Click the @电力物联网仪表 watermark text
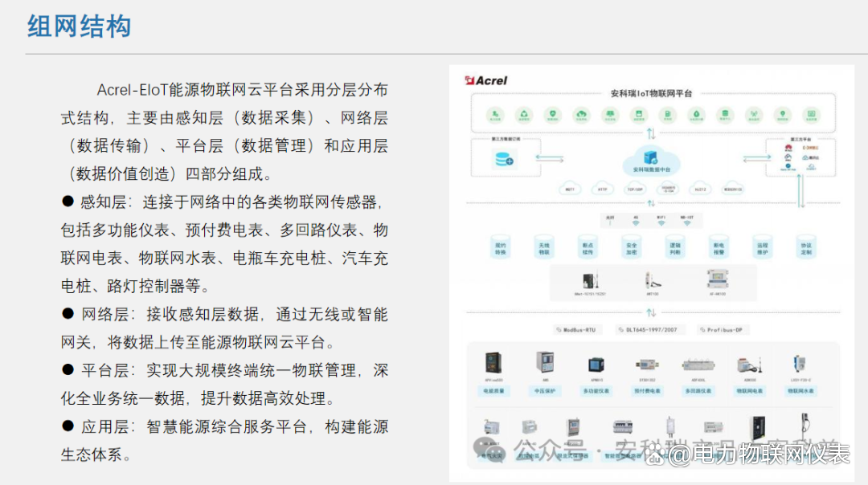 [x=759, y=454]
